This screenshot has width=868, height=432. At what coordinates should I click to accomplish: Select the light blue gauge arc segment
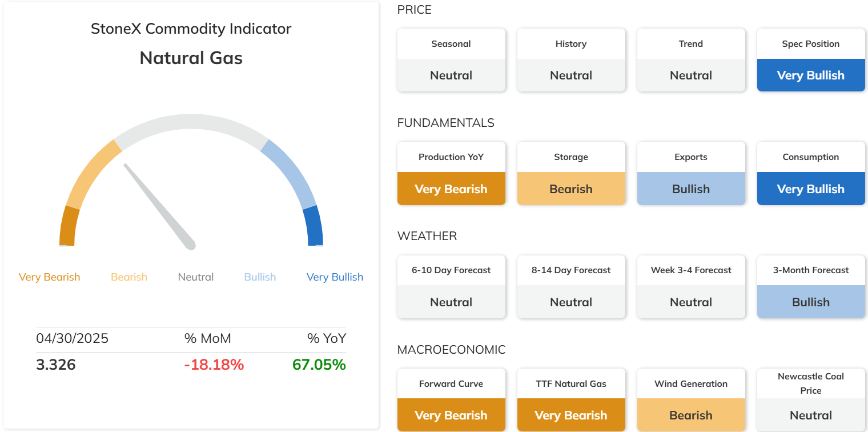pyautogui.click(x=291, y=171)
